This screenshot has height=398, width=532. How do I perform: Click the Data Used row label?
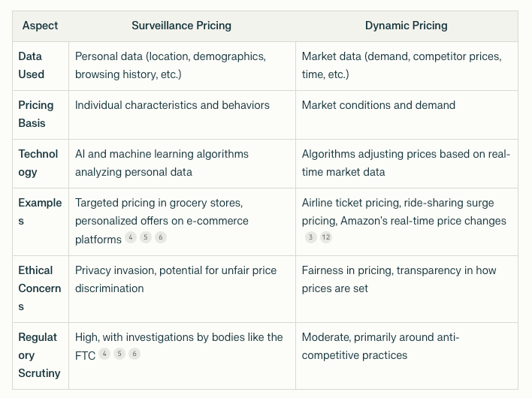pos(31,65)
